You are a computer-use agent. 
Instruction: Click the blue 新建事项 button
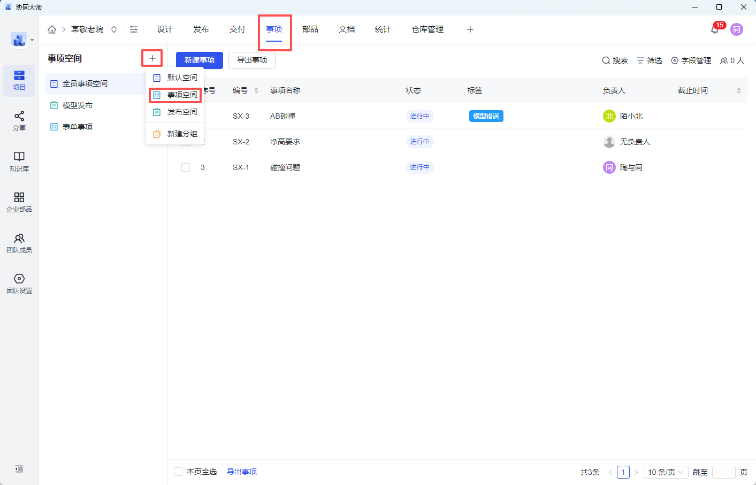pyautogui.click(x=198, y=60)
